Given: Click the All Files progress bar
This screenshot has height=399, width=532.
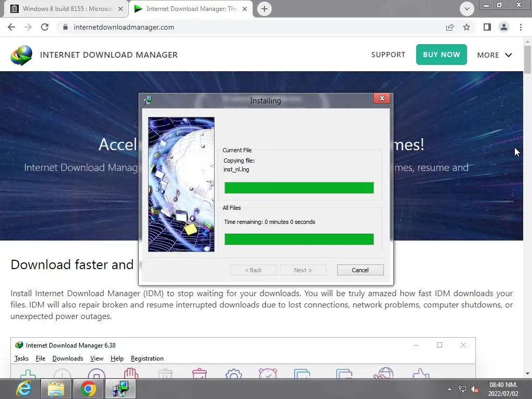Looking at the screenshot, I should pyautogui.click(x=299, y=239).
